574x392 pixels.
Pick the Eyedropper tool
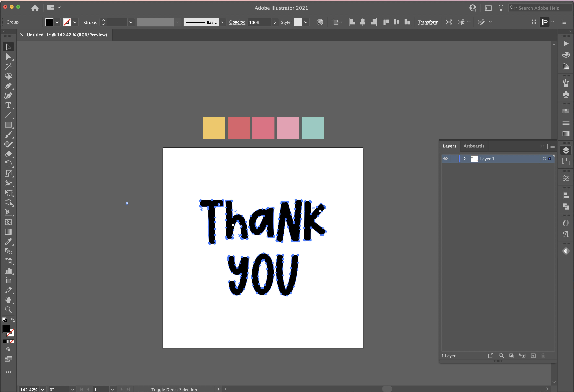8,241
